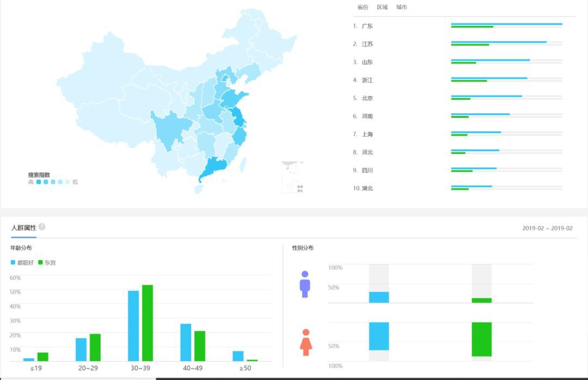Toggle 都挺好 series in age legend

(22, 262)
